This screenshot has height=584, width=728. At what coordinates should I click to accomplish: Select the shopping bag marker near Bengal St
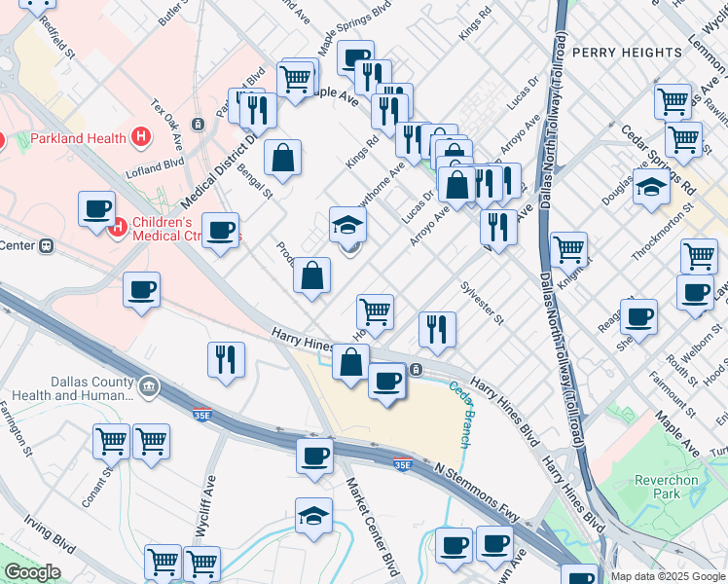pos(282,158)
